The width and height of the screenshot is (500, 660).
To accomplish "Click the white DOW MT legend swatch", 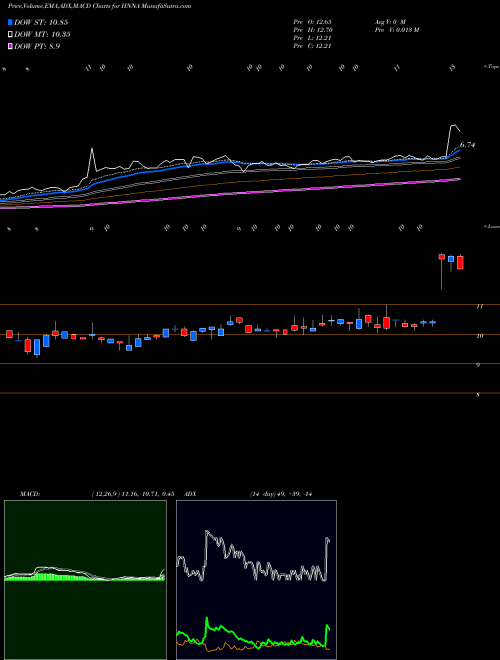I will tap(10, 35).
